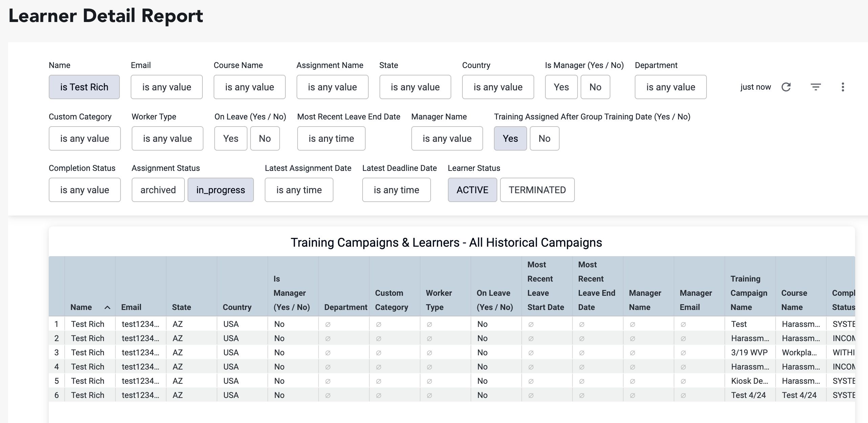Image resolution: width=868 pixels, height=423 pixels.
Task: Set Training Assigned After Group to No
Action: (x=544, y=138)
